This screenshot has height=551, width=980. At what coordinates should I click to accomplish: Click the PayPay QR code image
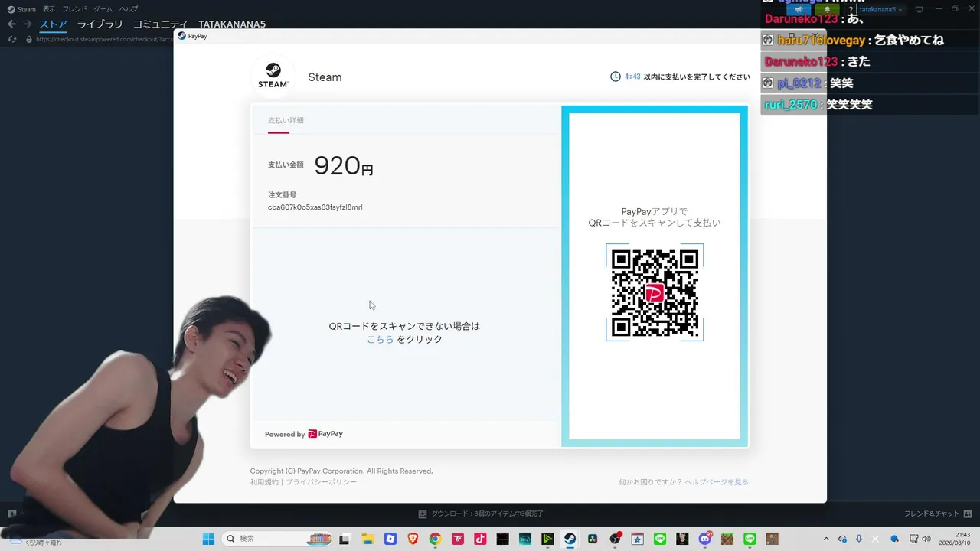(x=655, y=292)
